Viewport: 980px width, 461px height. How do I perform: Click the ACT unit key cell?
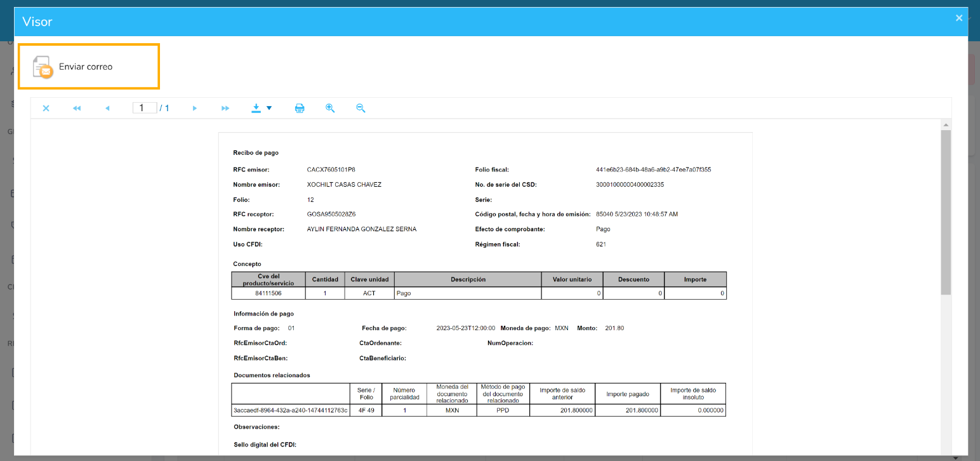point(369,293)
